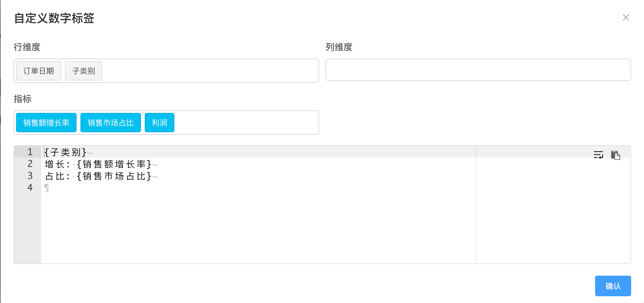
Task: Insert the 利润 metric tag
Action: 160,123
